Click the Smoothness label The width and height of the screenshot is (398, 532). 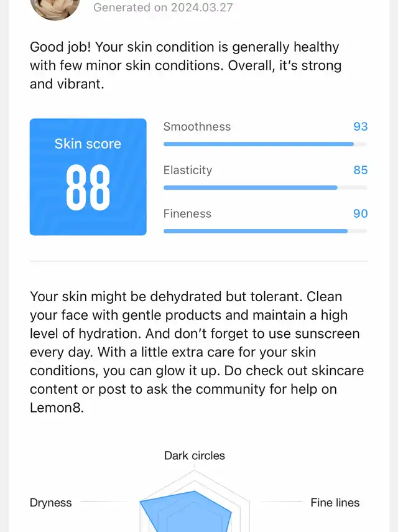[x=197, y=126]
